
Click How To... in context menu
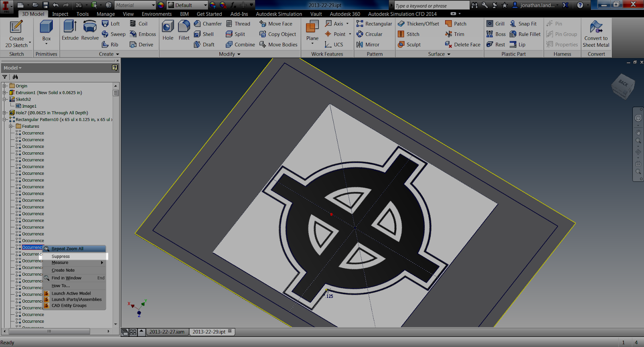pyautogui.click(x=74, y=286)
